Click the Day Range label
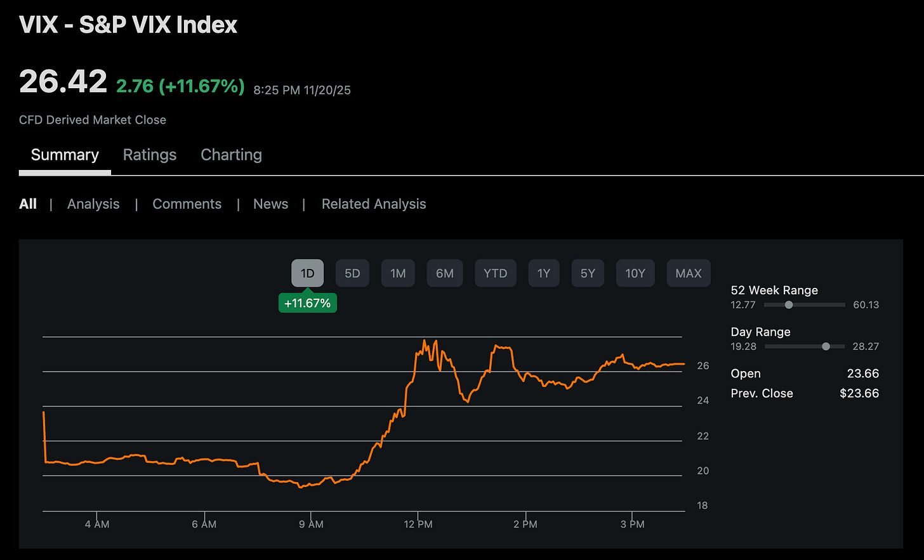This screenshot has width=924, height=560. coord(760,332)
